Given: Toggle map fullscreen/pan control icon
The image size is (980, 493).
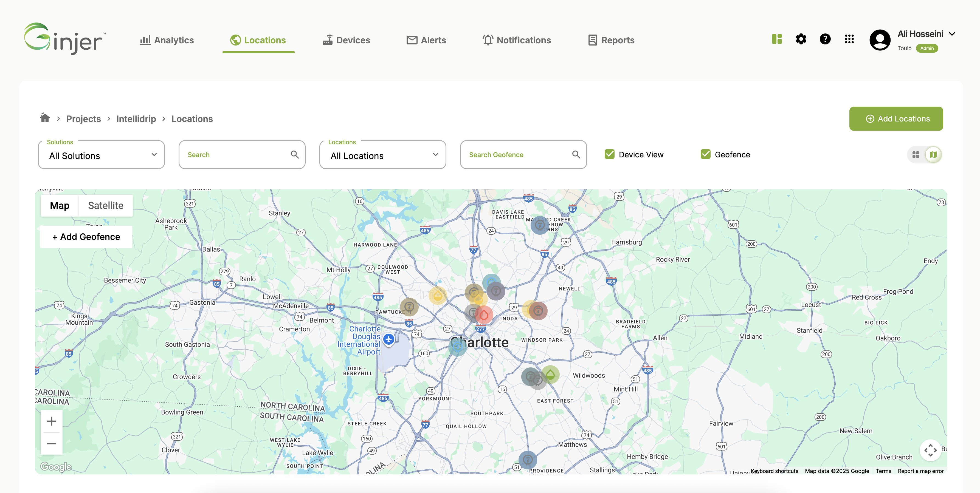Looking at the screenshot, I should [930, 450].
